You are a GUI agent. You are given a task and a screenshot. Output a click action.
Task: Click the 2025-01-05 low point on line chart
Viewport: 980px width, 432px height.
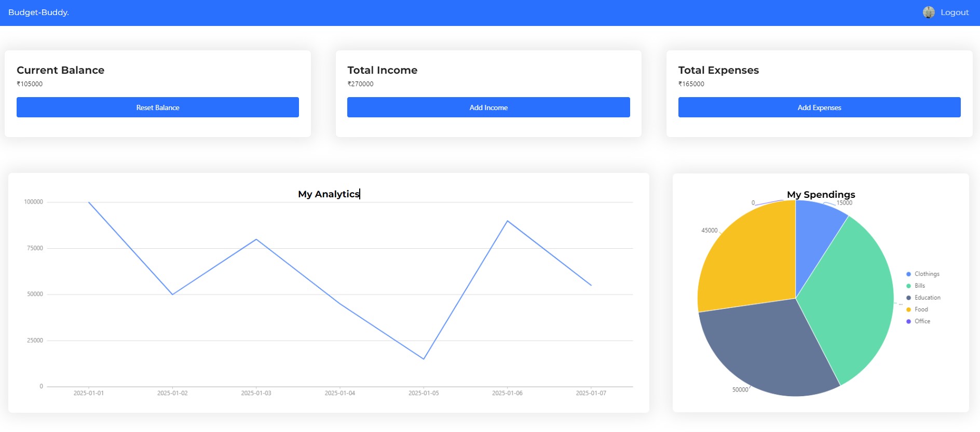click(x=424, y=359)
